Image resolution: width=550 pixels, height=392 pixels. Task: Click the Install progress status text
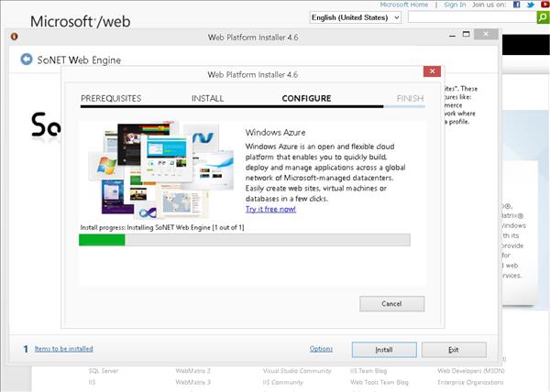tap(162, 227)
